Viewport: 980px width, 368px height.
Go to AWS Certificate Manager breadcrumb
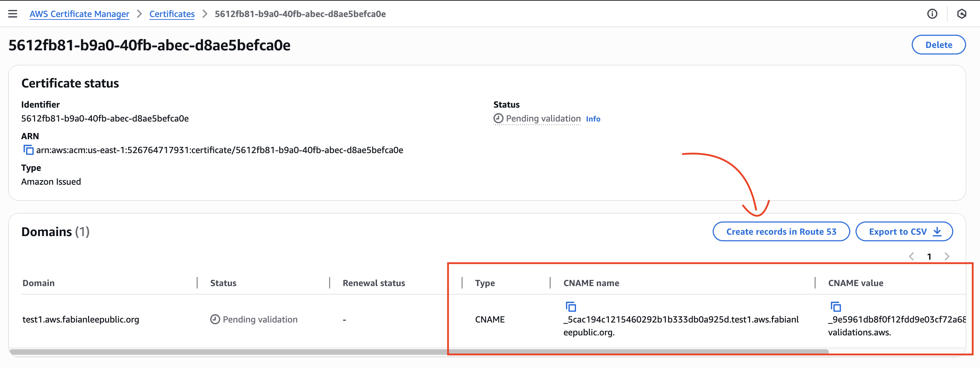(x=79, y=14)
